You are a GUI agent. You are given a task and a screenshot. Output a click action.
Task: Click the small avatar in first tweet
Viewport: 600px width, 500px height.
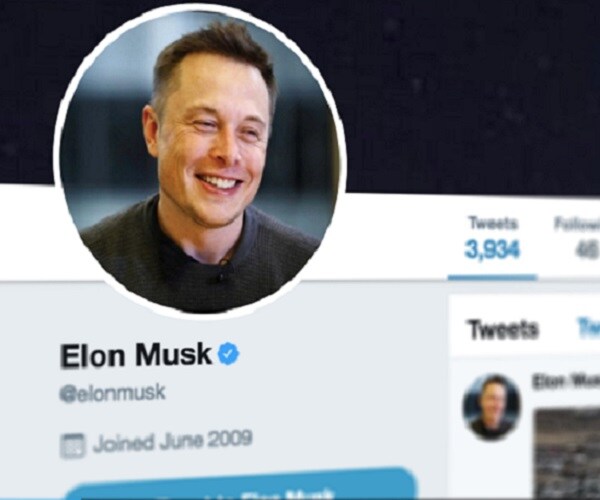[492, 407]
